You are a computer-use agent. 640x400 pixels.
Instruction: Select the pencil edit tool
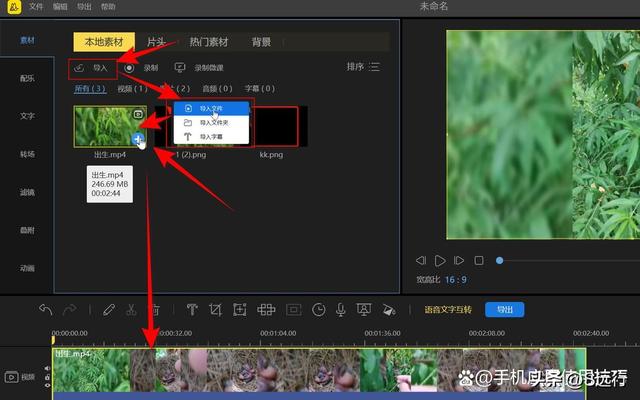click(109, 310)
